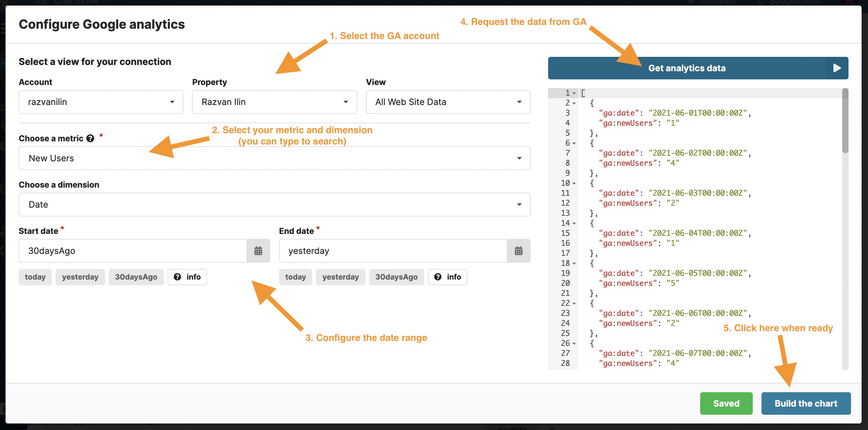Viewport: 868px width, 430px height.
Task: Set Start date using the today shortcut
Action: pos(35,277)
